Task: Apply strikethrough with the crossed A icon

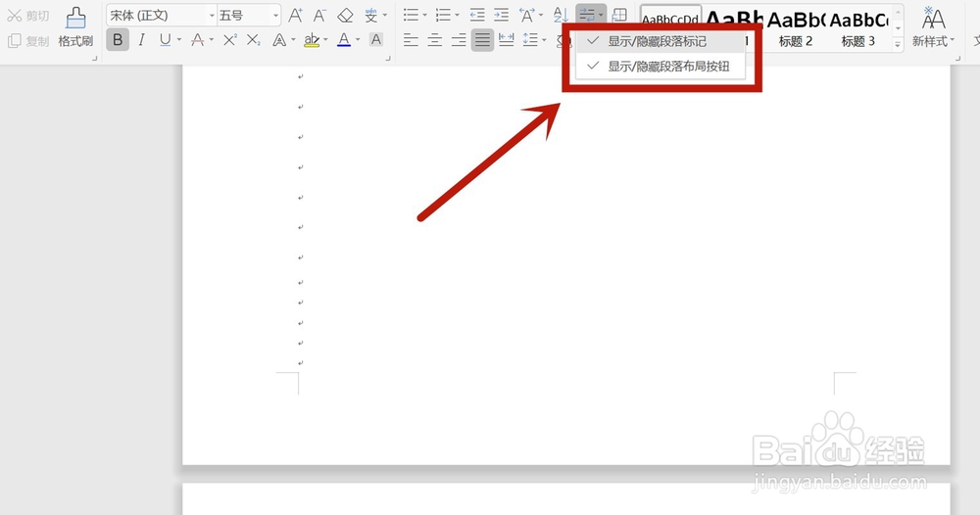Action: click(x=198, y=40)
